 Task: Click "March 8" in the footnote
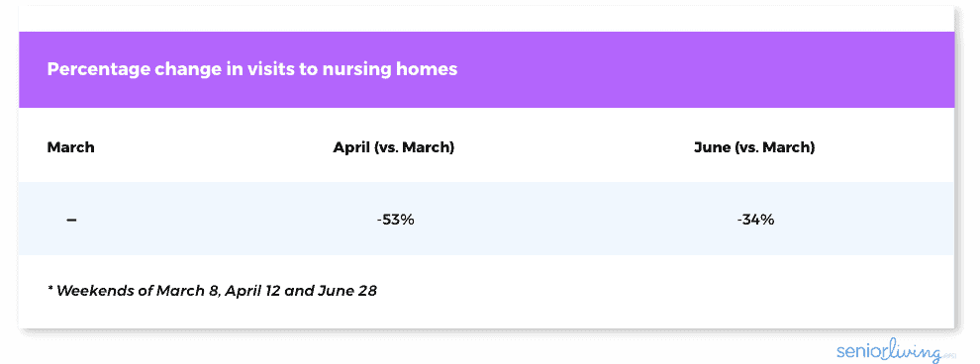187,291
